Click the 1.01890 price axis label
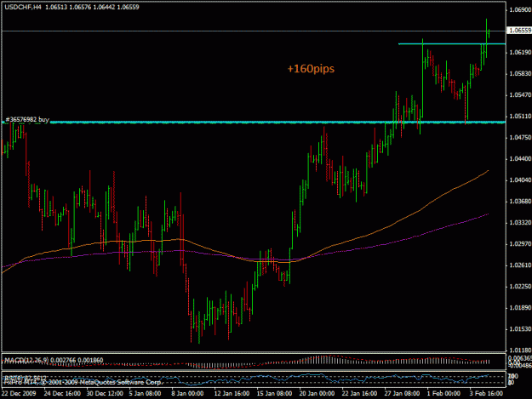Screen dimensions: 532x399 click(x=520, y=308)
